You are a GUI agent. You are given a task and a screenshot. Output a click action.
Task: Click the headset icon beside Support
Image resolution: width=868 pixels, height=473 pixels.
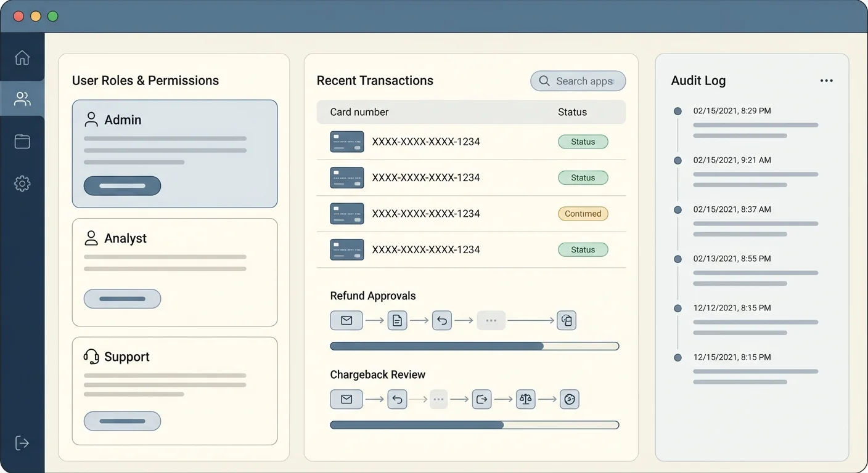pos(91,357)
